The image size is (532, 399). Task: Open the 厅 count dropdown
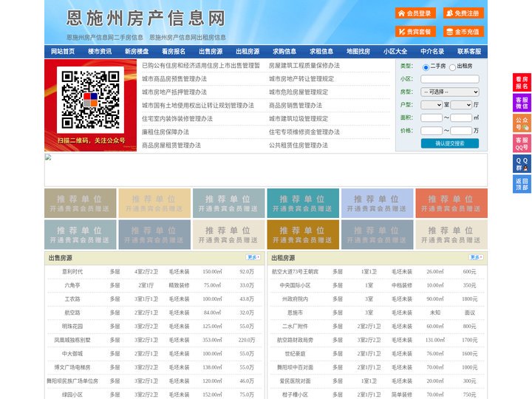pyautogui.click(x=461, y=105)
